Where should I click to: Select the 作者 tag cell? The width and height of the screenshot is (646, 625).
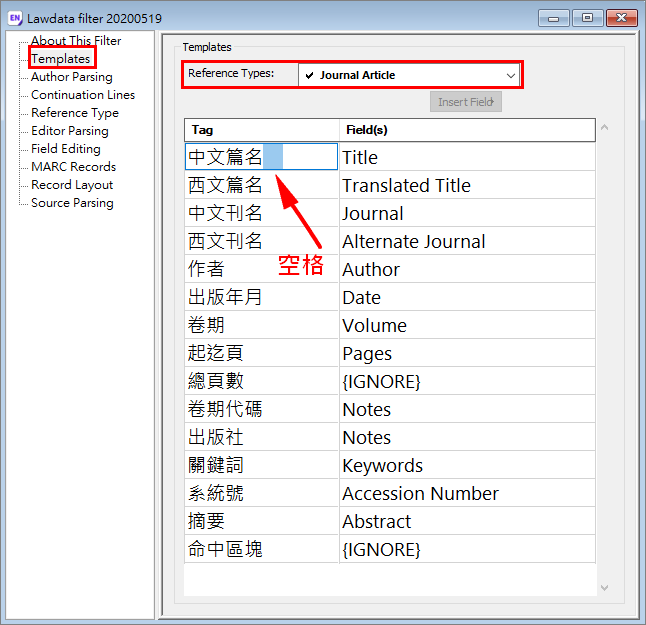click(261, 269)
